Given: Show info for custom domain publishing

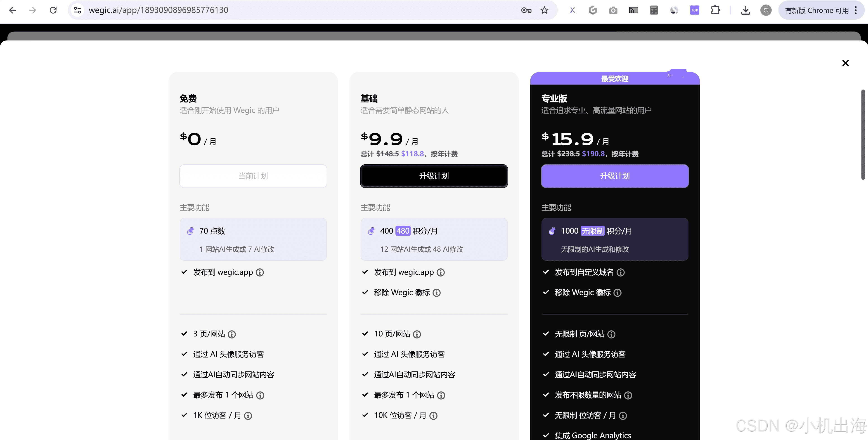Looking at the screenshot, I should tap(621, 272).
